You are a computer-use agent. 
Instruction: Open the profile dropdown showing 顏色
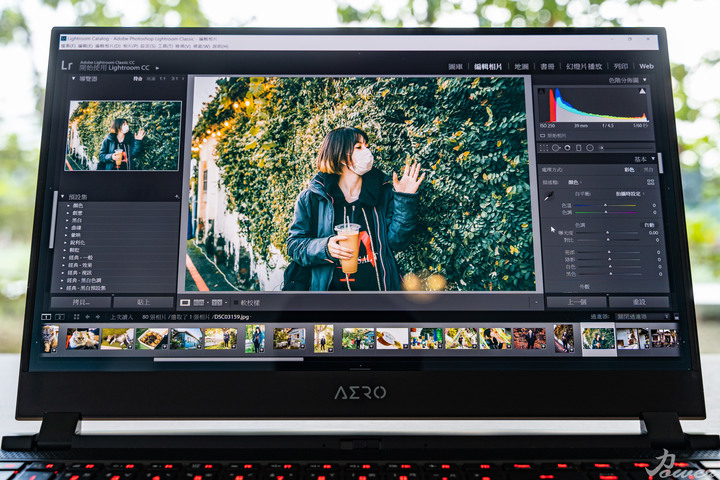(574, 182)
